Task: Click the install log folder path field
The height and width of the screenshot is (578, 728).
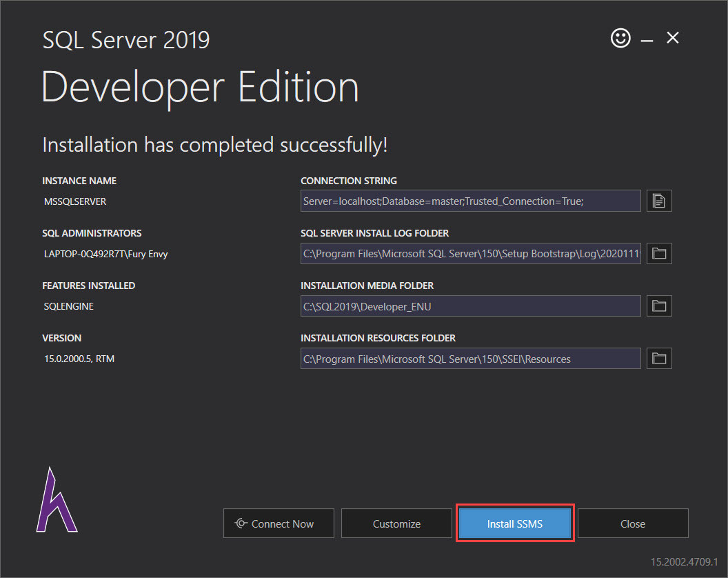Action: pyautogui.click(x=471, y=253)
